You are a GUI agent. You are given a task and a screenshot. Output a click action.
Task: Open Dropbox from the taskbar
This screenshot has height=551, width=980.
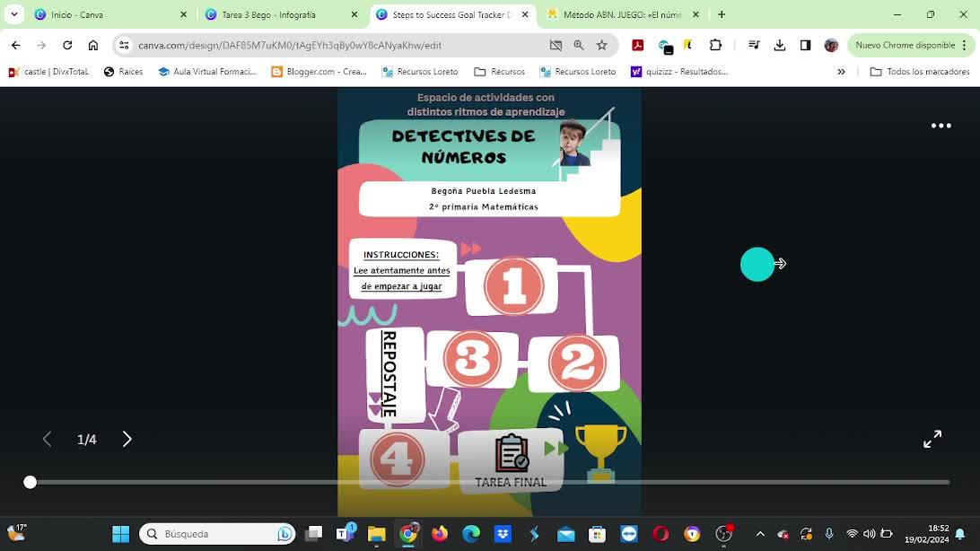(x=503, y=534)
